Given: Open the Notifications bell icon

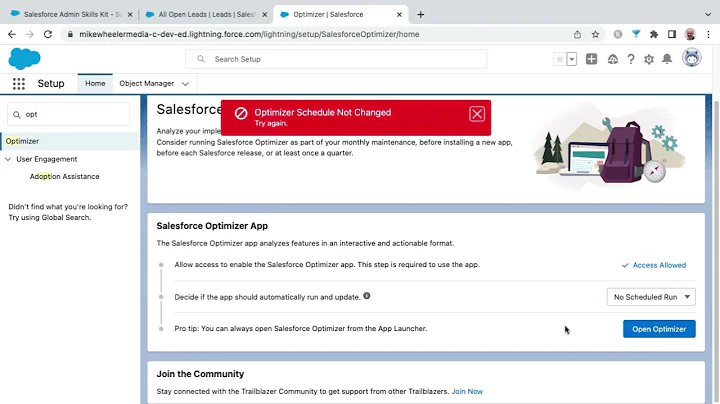Looking at the screenshot, I should pyautogui.click(x=667, y=59).
